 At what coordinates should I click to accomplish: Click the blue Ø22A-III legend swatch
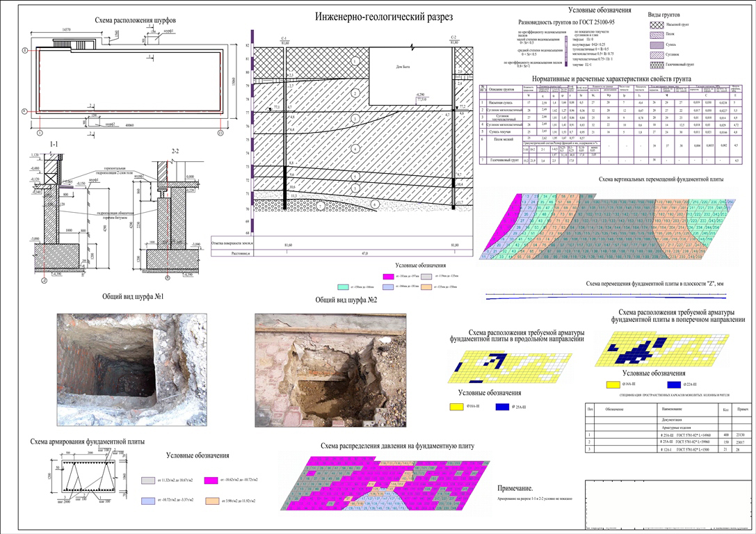[674, 385]
